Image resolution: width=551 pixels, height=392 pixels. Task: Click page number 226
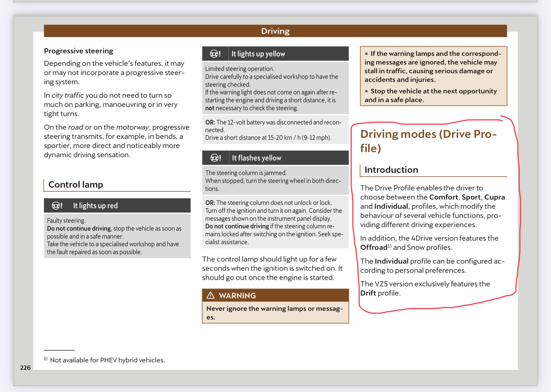pyautogui.click(x=25, y=367)
